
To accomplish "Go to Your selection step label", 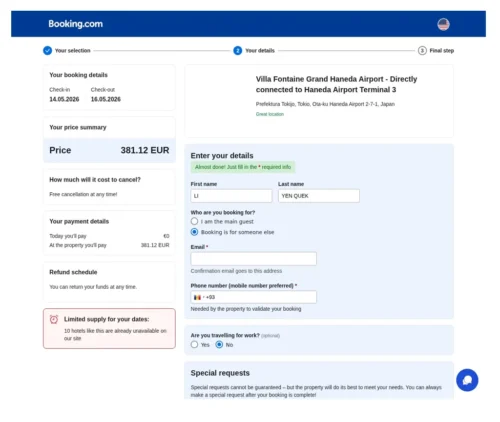I will 73,51.
